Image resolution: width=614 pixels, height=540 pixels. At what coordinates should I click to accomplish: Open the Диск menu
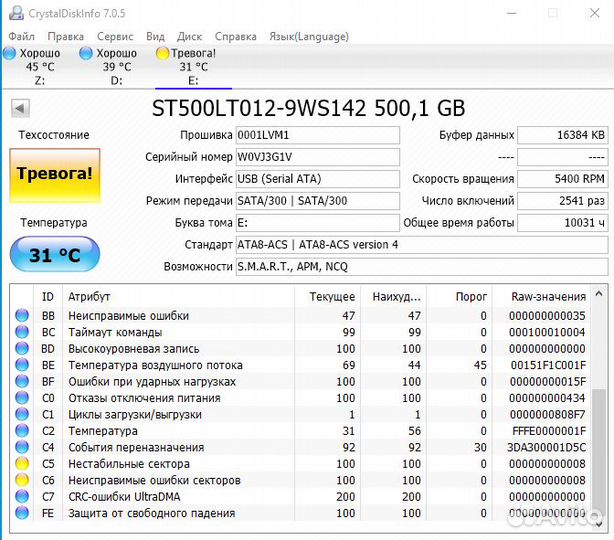click(x=190, y=36)
